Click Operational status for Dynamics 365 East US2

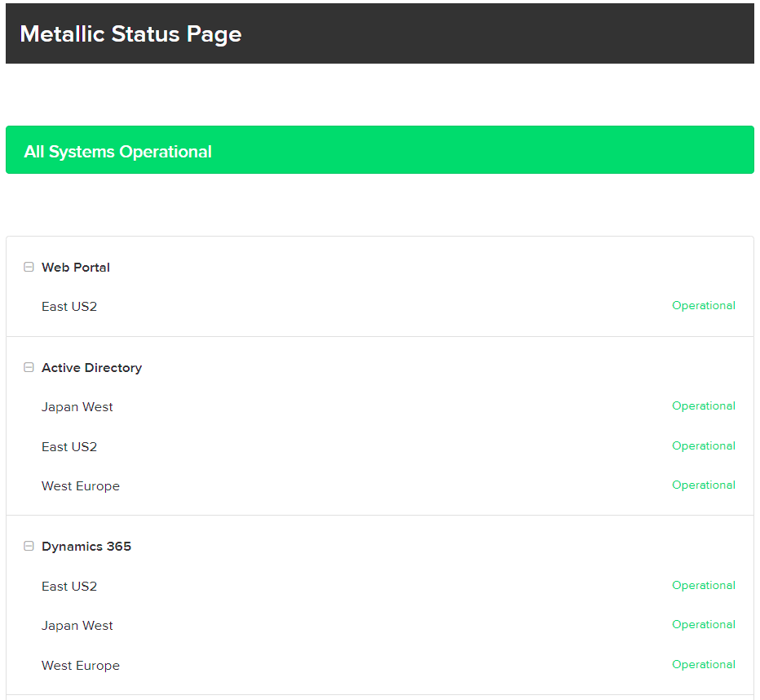[x=703, y=586]
